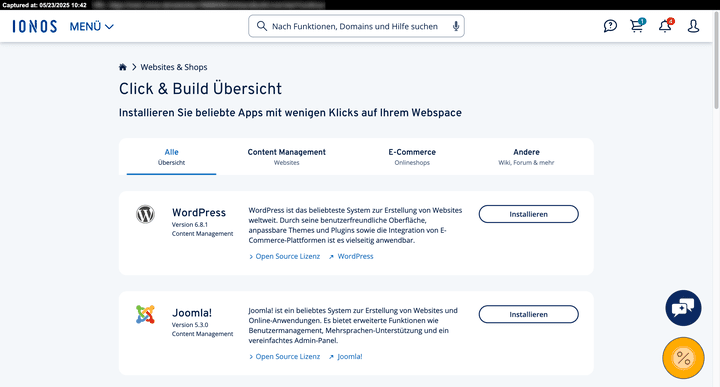The image size is (720, 387).
Task: Open the user account profile icon
Action: (693, 26)
